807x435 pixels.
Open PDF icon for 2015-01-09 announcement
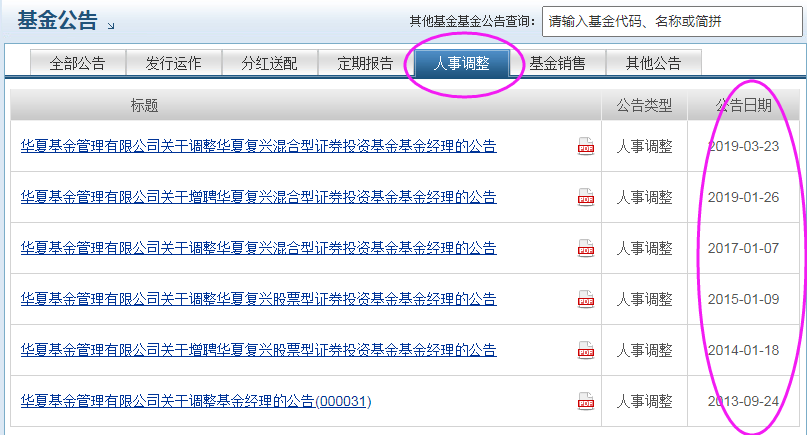pyautogui.click(x=586, y=299)
